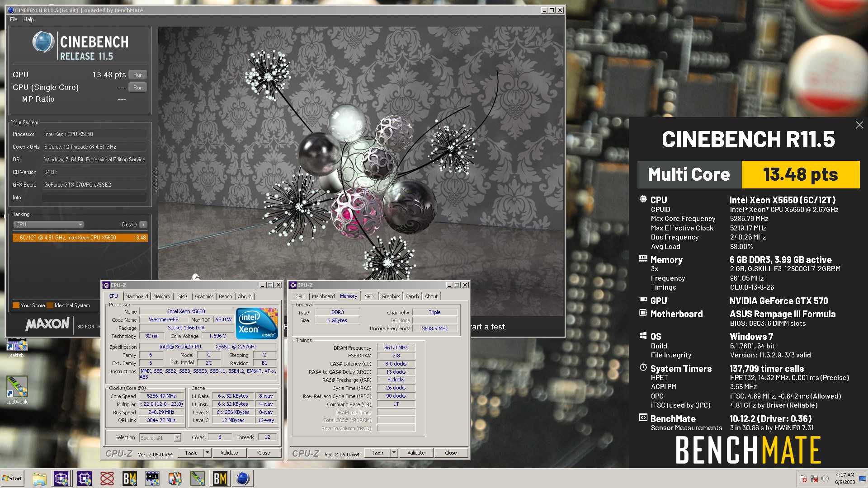Click the Action Center flag tray icon
Viewport: 868px width, 488px height.
coord(803,479)
